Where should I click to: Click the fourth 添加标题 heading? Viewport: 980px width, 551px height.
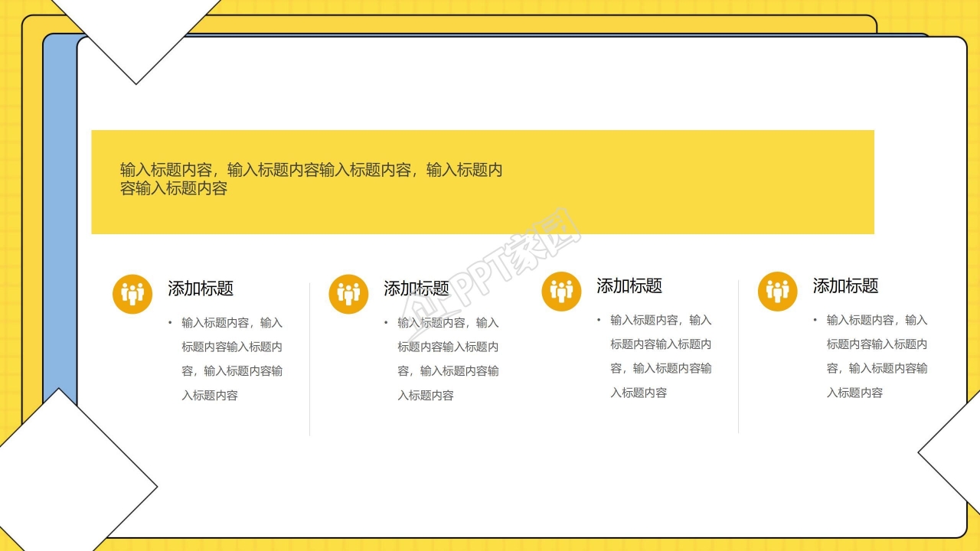pyautogui.click(x=847, y=286)
